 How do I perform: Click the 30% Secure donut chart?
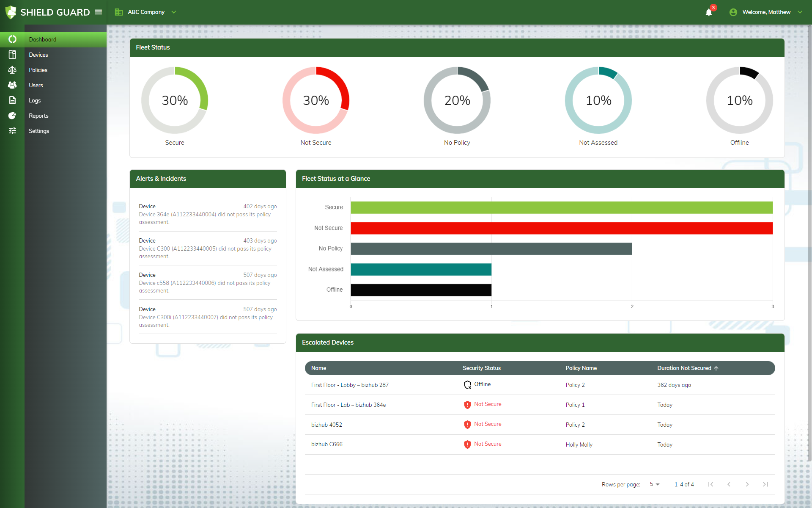pyautogui.click(x=174, y=100)
